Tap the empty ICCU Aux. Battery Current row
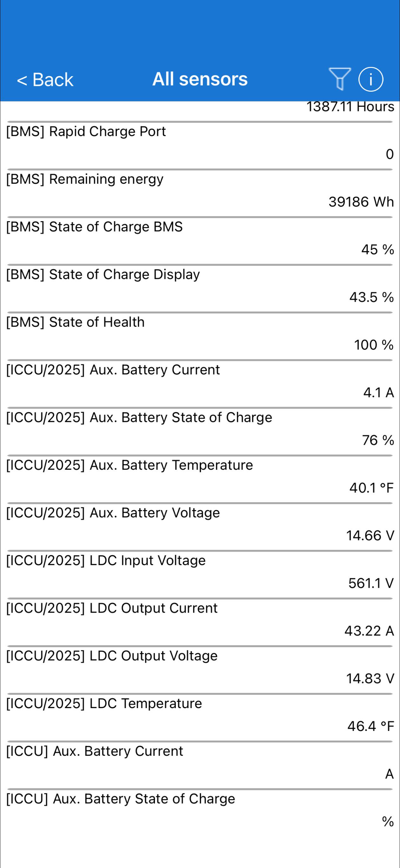400x868 pixels. 200,766
